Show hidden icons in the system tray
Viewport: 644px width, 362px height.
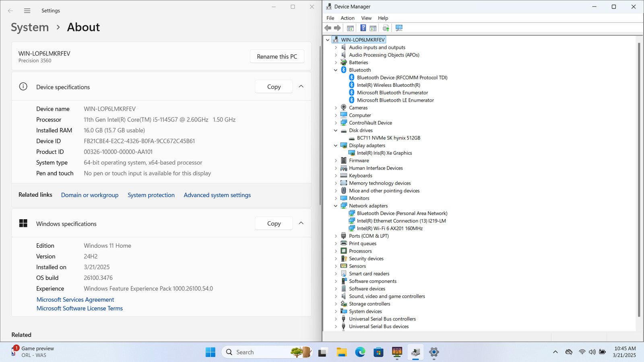tap(555, 352)
